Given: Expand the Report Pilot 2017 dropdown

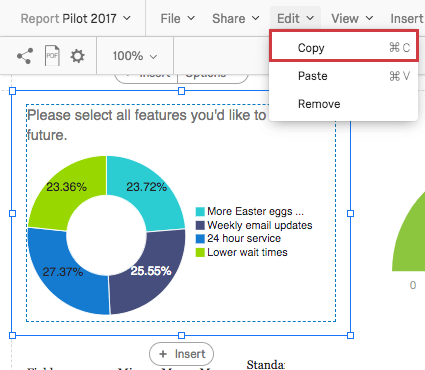Looking at the screenshot, I should click(76, 18).
